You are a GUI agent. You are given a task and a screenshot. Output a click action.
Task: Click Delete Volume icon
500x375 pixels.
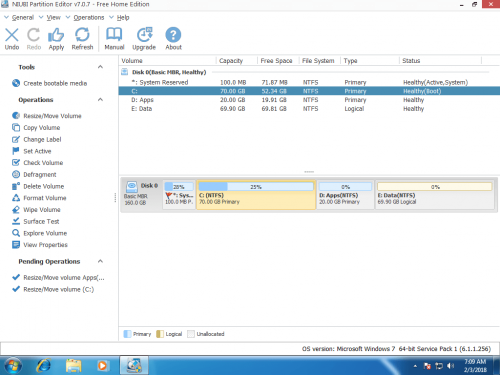tap(16, 186)
